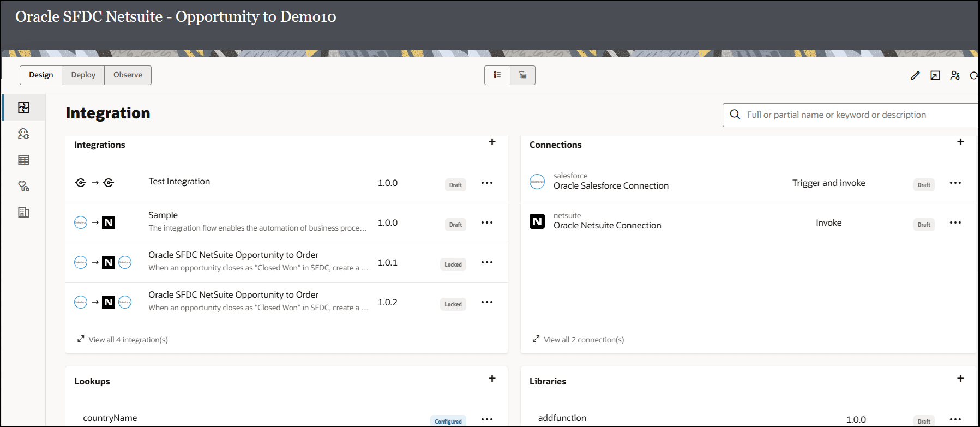
Task: Switch to the Design tab
Action: 41,75
